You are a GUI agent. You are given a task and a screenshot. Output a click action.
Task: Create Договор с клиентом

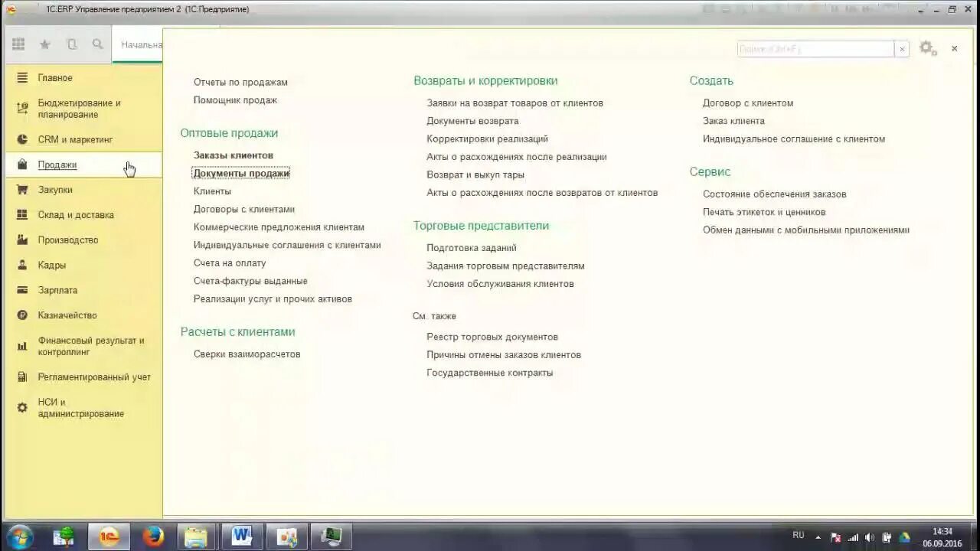coord(748,103)
